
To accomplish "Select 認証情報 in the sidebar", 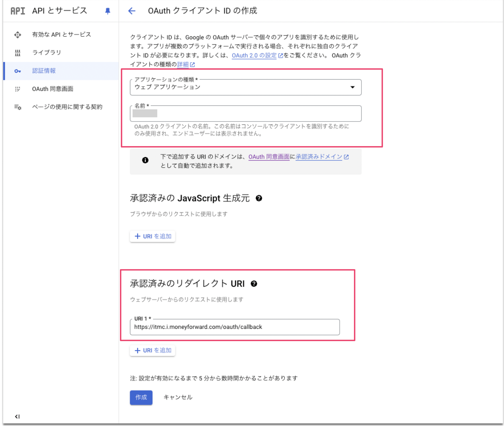I will click(61, 71).
